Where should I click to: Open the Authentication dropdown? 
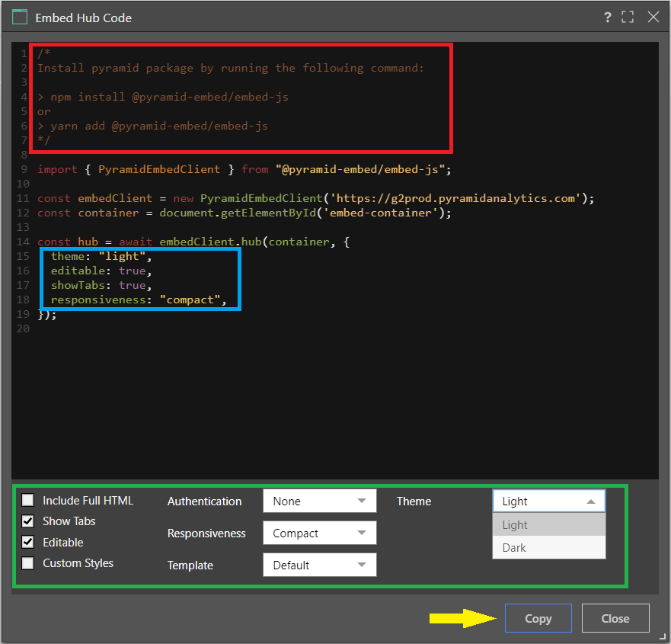(x=320, y=501)
